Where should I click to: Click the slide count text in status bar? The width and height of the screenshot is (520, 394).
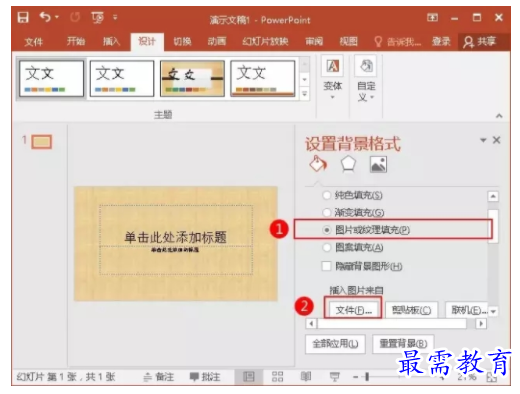tap(66, 377)
